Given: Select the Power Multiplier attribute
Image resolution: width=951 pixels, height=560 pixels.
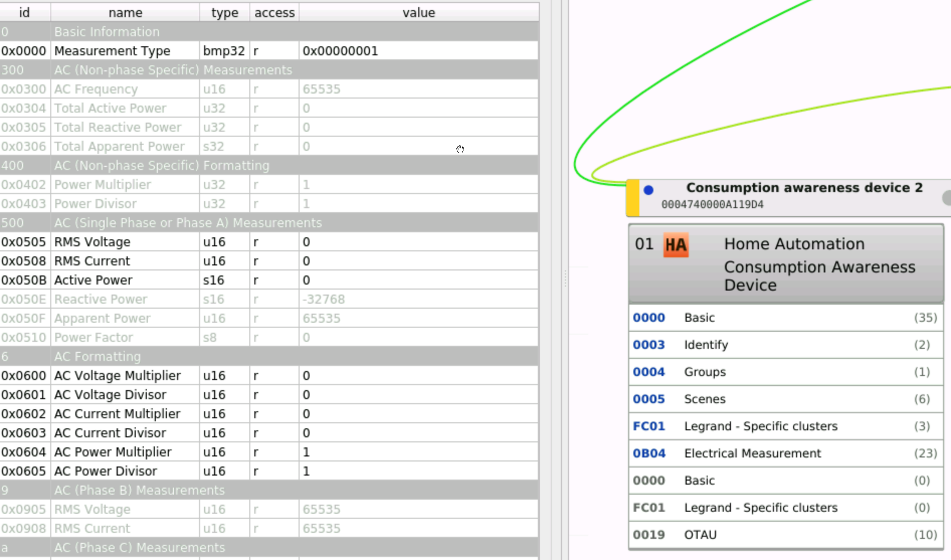Looking at the screenshot, I should click(x=269, y=184).
